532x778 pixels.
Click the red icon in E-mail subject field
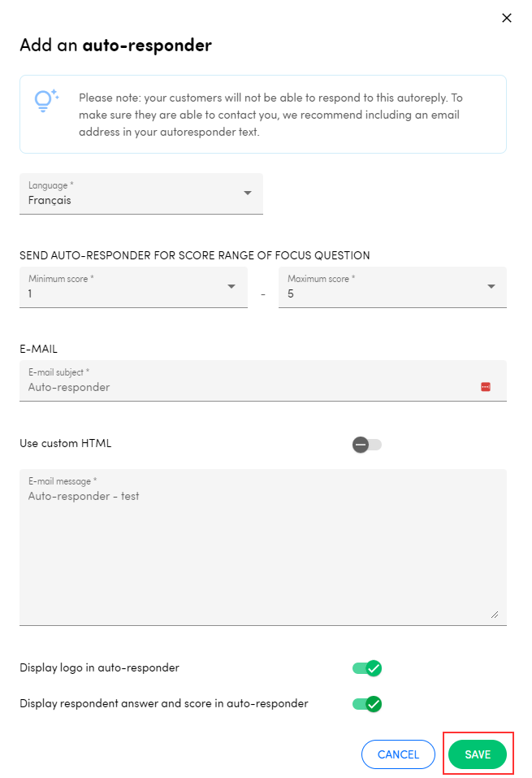pyautogui.click(x=486, y=387)
